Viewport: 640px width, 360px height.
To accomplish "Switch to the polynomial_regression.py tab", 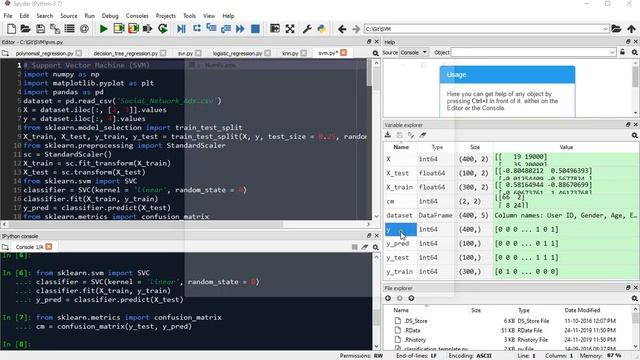I will coord(44,53).
